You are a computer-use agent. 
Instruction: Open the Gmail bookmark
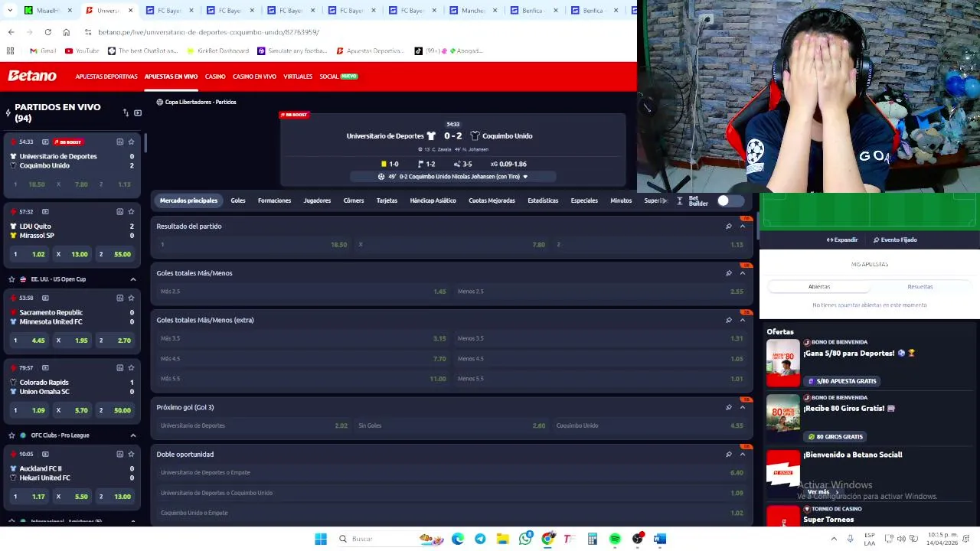point(43,51)
